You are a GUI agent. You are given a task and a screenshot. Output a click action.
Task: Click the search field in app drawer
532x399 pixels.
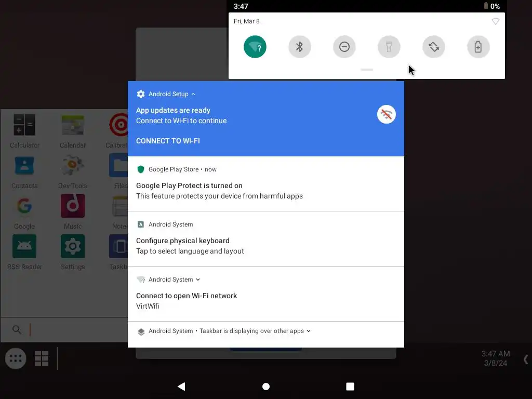64,329
